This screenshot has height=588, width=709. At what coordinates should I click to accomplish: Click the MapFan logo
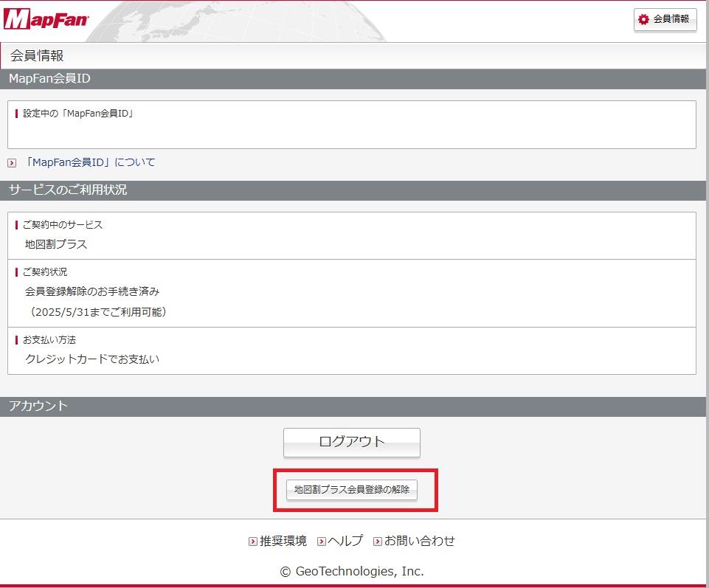coord(46,19)
